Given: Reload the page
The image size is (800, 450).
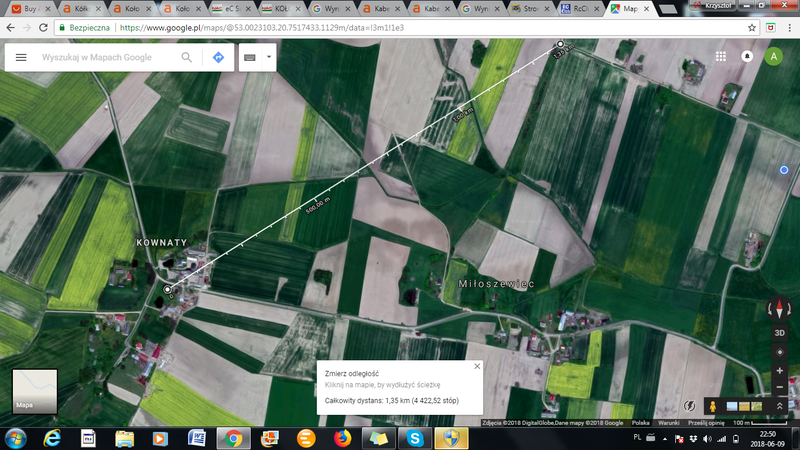Looking at the screenshot, I should tap(43, 28).
